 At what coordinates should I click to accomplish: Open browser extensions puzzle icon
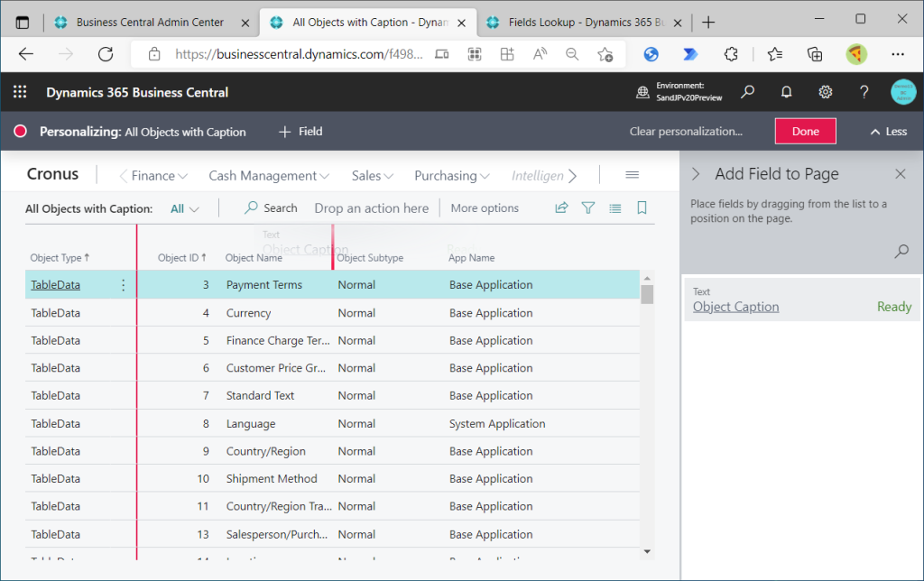pyautogui.click(x=731, y=54)
